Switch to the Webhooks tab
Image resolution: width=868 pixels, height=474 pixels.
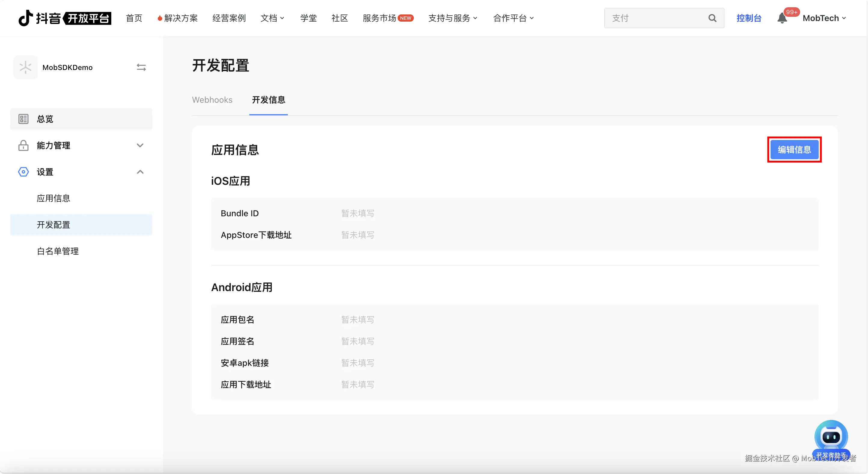click(x=212, y=100)
